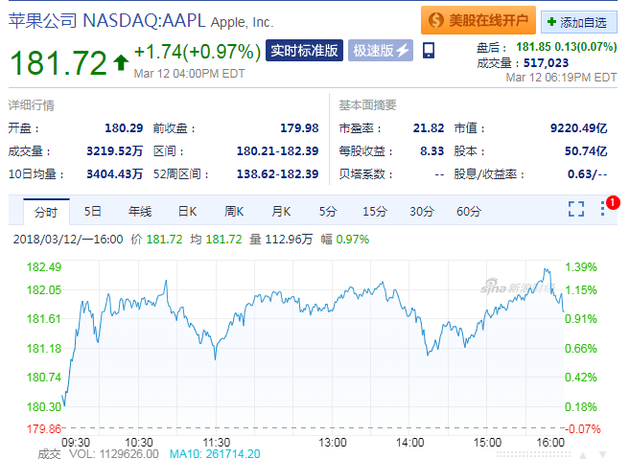Click after-hours volume 517,023
The height and width of the screenshot is (459, 630).
click(546, 63)
